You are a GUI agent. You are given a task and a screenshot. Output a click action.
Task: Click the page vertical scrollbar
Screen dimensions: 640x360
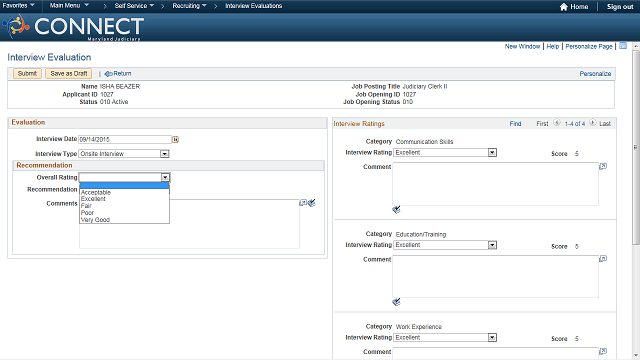coord(636,147)
